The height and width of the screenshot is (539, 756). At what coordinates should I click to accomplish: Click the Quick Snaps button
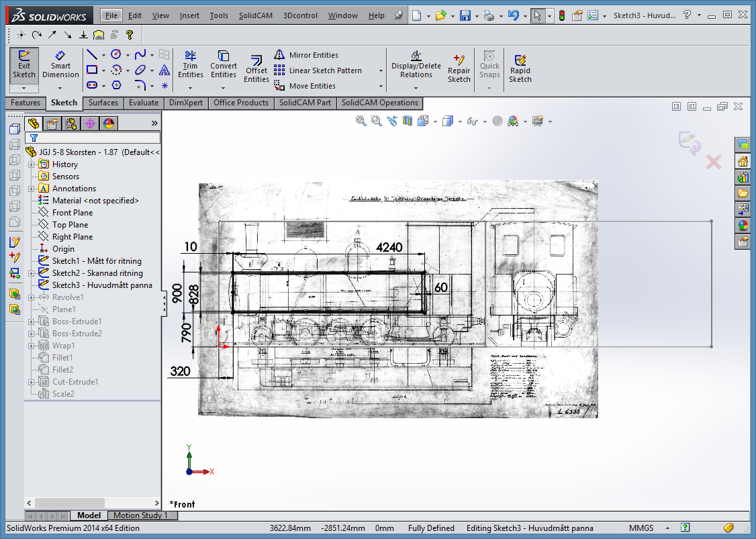pos(489,64)
